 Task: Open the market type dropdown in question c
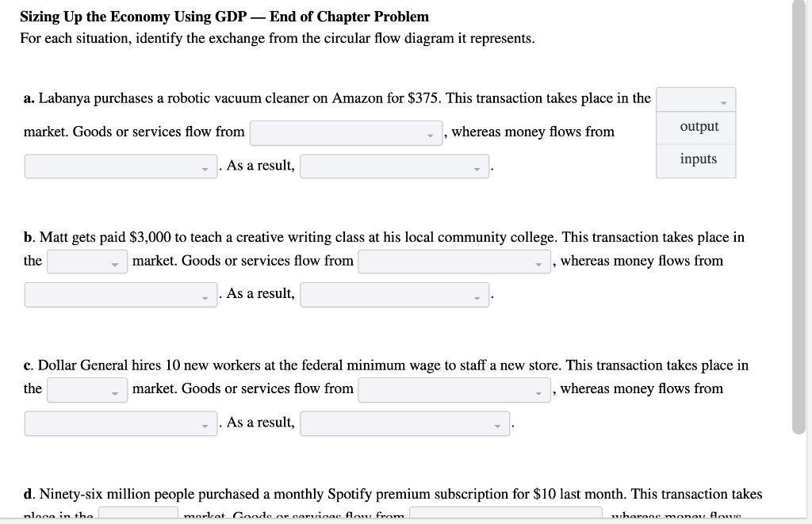(x=86, y=389)
